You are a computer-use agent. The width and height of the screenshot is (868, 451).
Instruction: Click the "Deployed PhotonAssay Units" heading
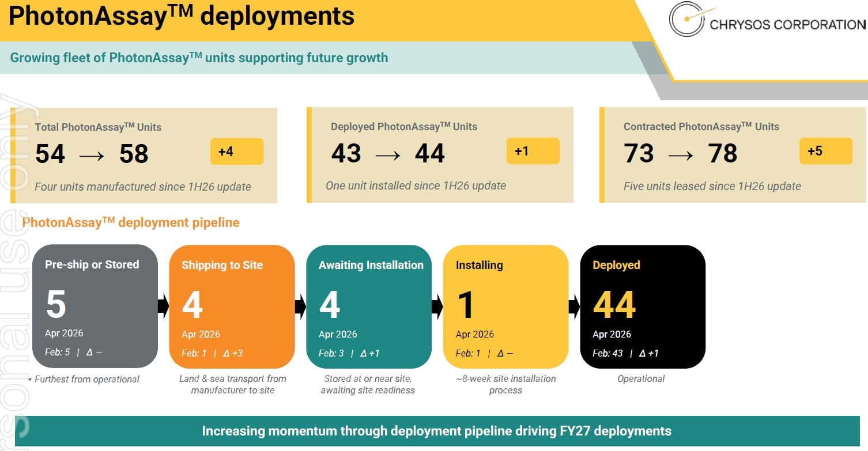pos(404,126)
